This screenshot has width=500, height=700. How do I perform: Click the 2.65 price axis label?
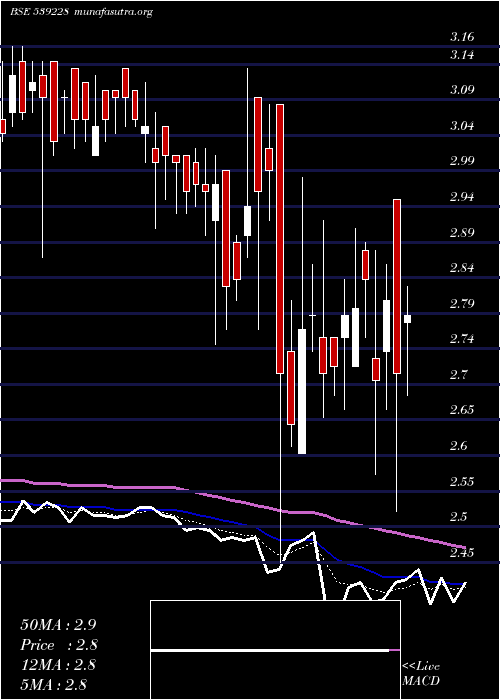pyautogui.click(x=462, y=410)
